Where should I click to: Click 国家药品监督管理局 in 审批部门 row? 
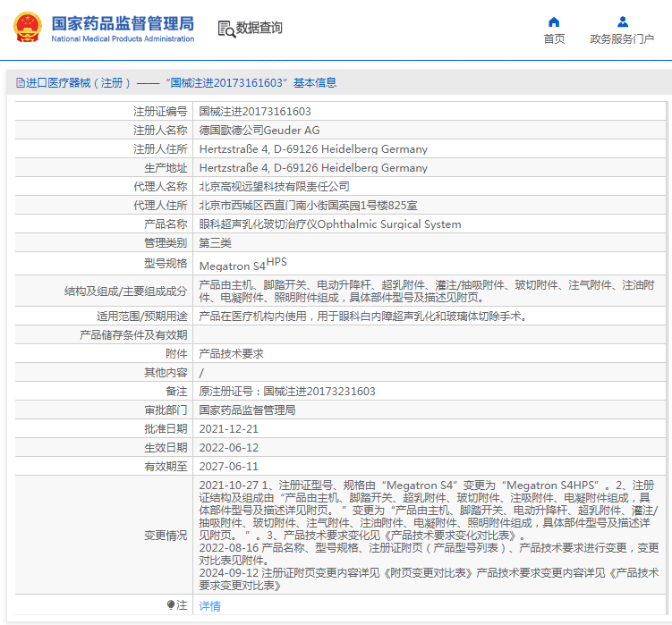click(247, 410)
